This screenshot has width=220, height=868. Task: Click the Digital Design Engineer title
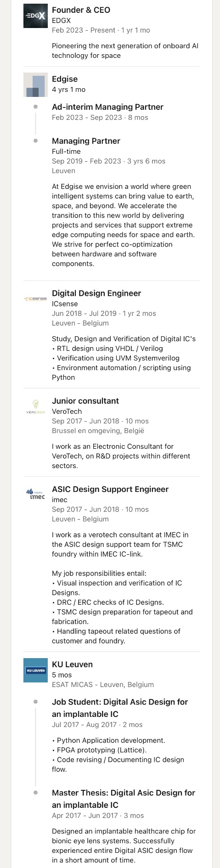click(96, 293)
